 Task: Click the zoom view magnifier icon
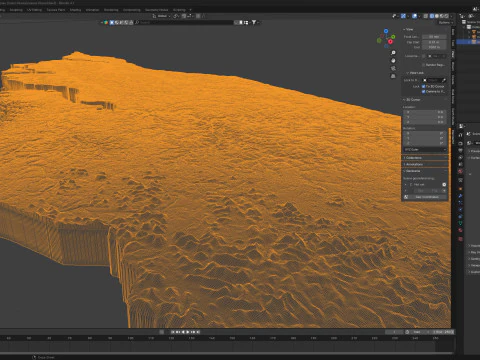tap(393, 53)
